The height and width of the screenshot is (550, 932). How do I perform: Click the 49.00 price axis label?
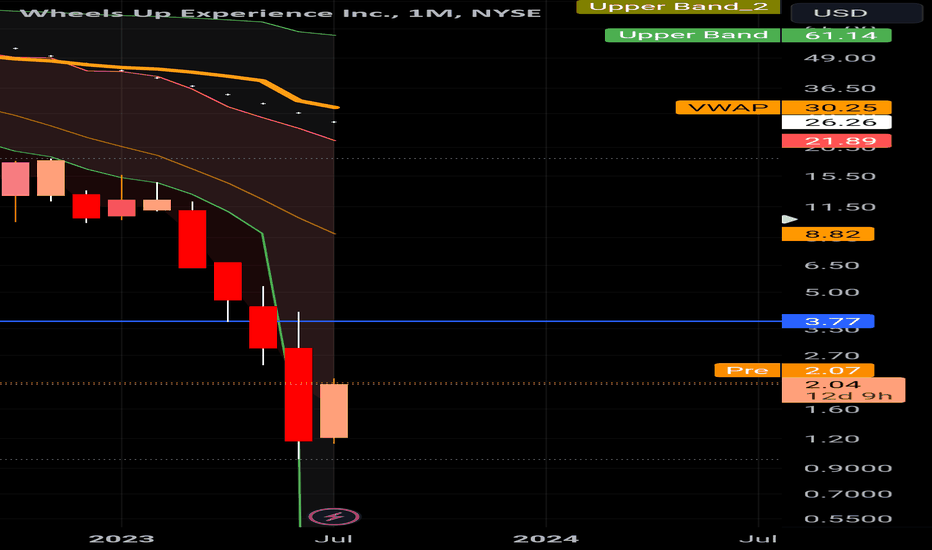[839, 58]
